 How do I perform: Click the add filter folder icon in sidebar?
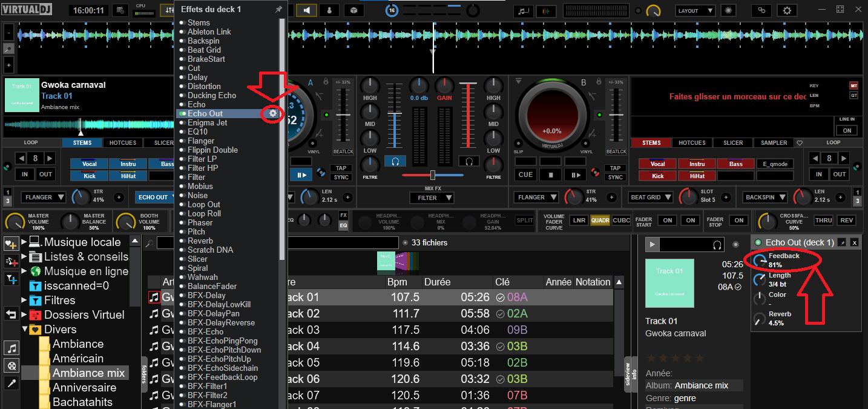(11, 279)
